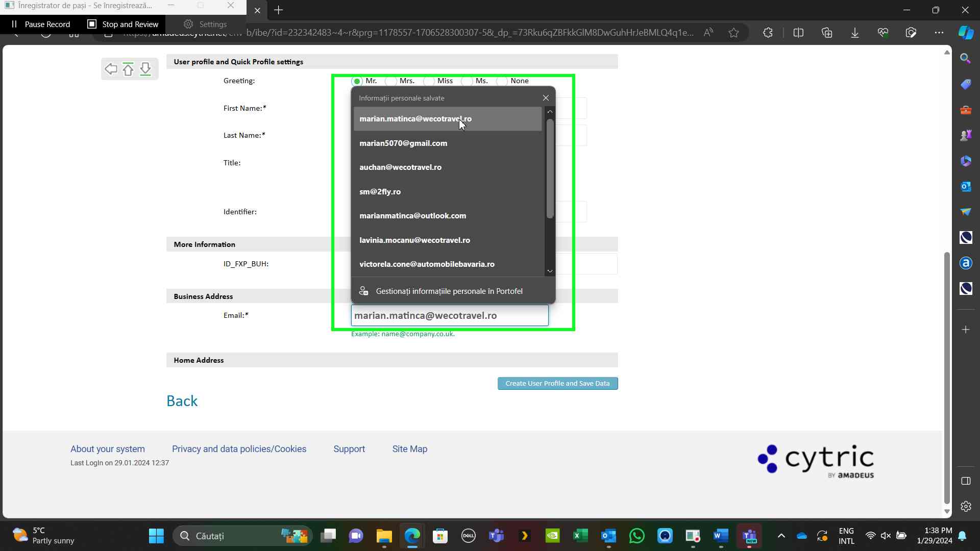Add page to favorites star icon
The image size is (980, 551).
point(733,33)
